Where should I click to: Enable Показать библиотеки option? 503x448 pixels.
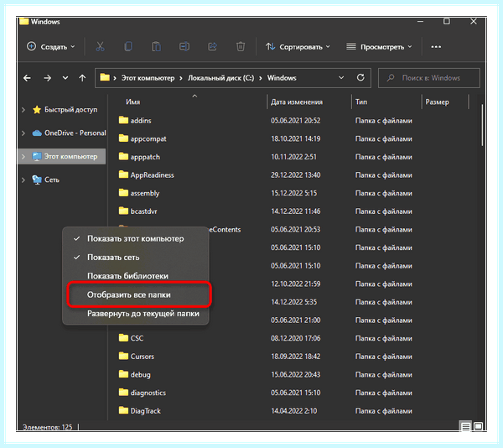pos(135,276)
